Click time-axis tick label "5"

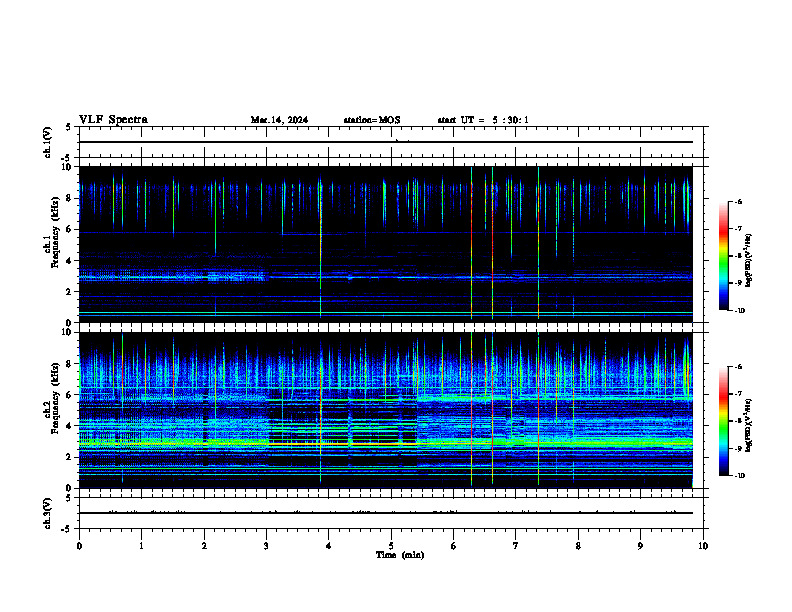tap(391, 546)
